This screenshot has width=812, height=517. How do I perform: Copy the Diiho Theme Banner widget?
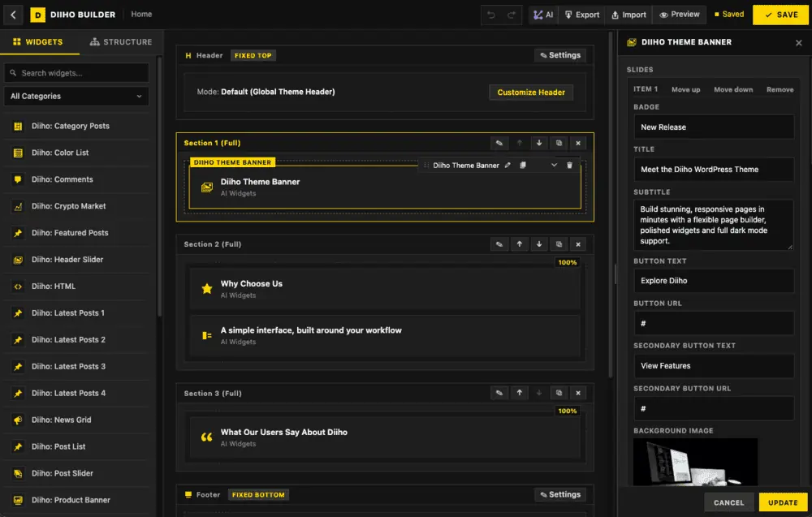pyautogui.click(x=523, y=165)
